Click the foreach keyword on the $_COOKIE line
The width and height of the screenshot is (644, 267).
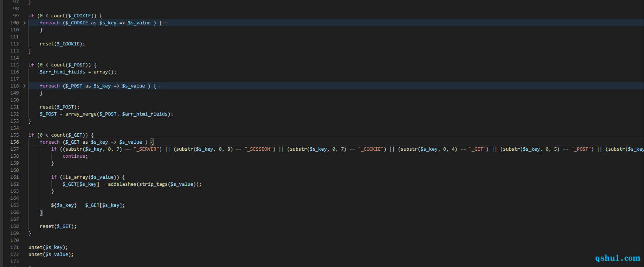(50, 23)
